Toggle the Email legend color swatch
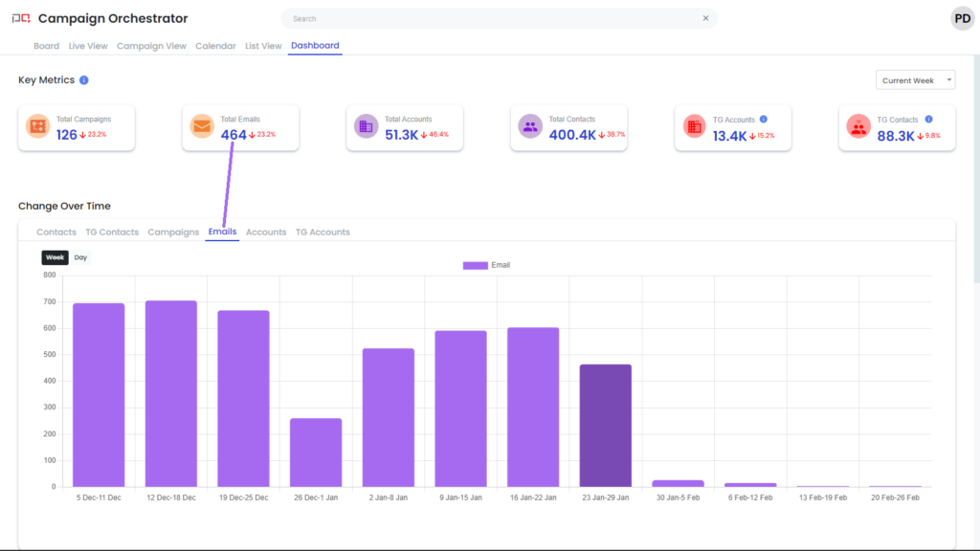Screen dimensions: 980x551 point(475,265)
